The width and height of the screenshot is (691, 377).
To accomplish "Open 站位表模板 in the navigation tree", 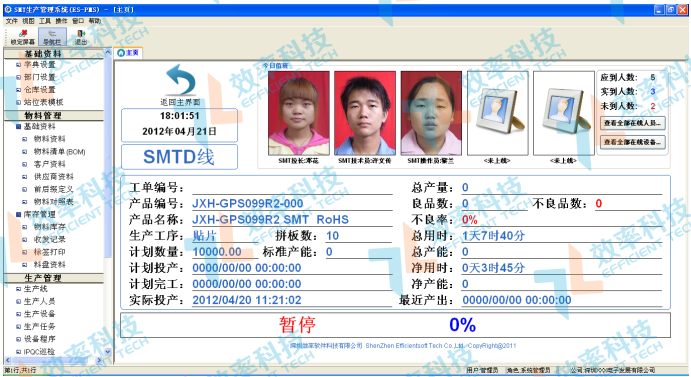I will [44, 102].
